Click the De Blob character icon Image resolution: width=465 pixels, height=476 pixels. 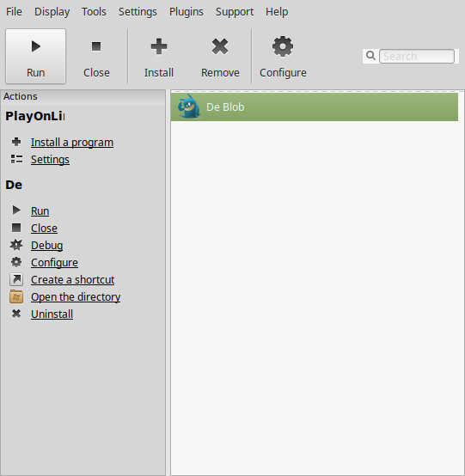pyautogui.click(x=189, y=107)
